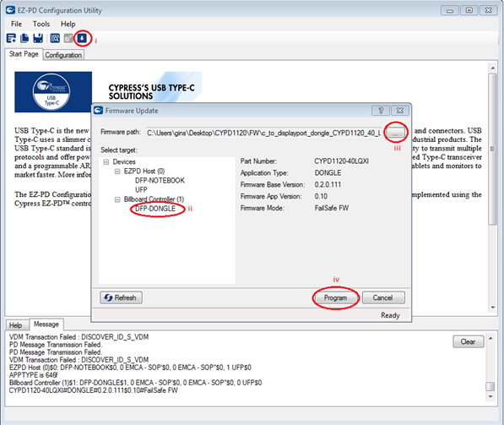Click the message log scrollbar up arrow

click(490, 339)
